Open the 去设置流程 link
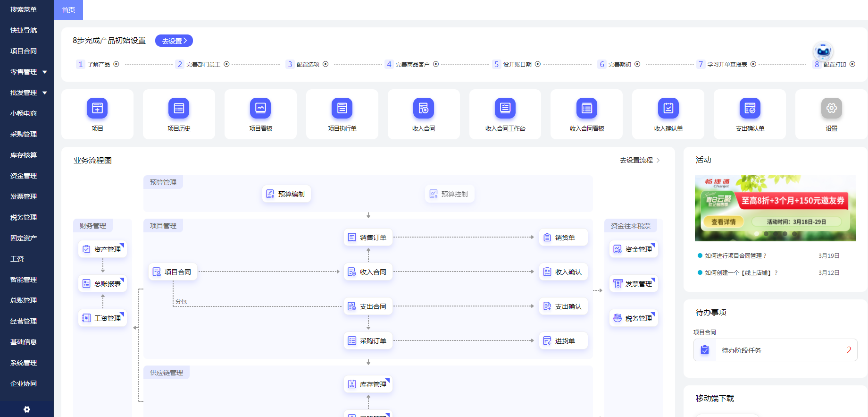 pos(640,160)
